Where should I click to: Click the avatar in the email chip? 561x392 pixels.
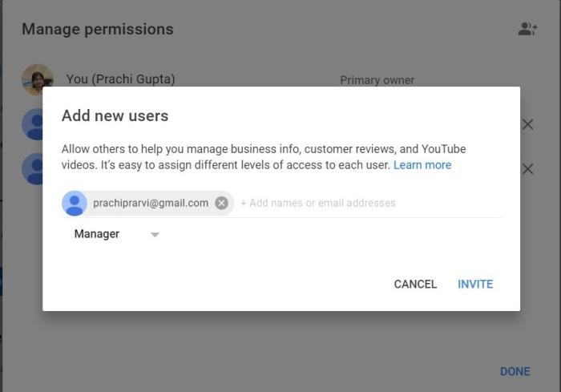click(75, 204)
